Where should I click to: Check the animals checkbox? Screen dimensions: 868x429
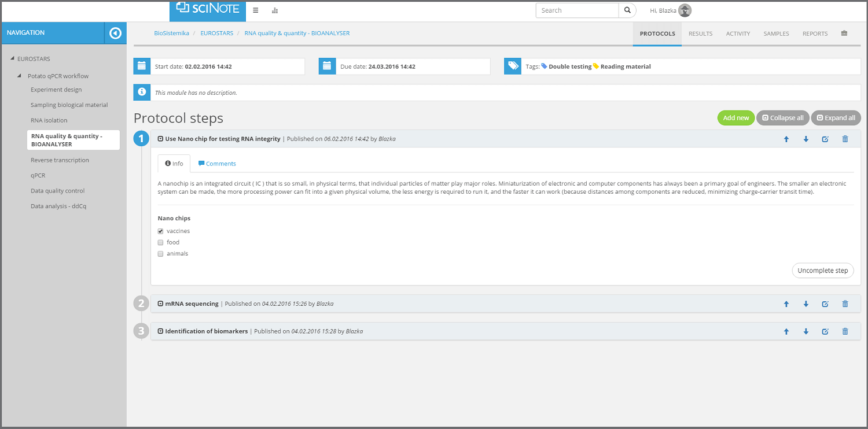point(160,253)
